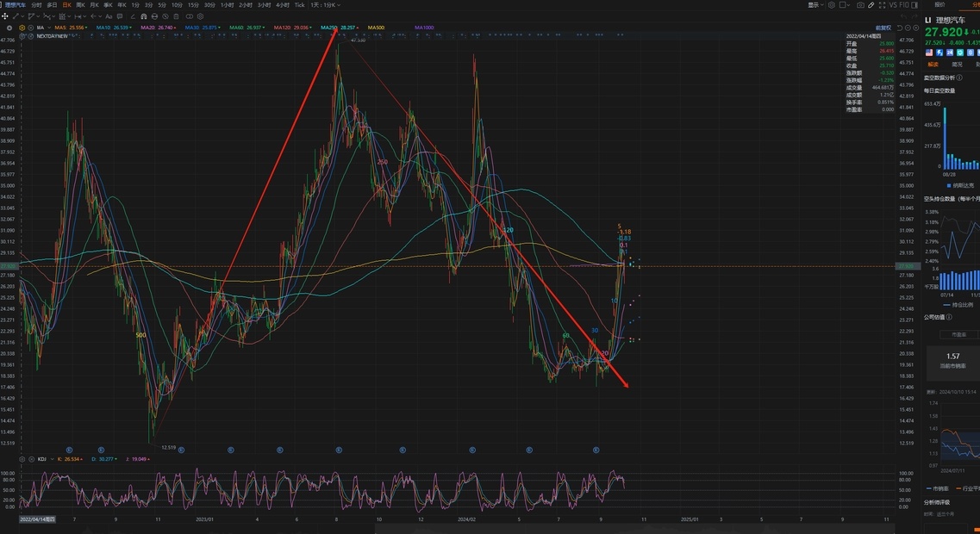This screenshot has height=534, width=980.
Task: Switch to the 1小时 timeframe
Action: click(228, 5)
